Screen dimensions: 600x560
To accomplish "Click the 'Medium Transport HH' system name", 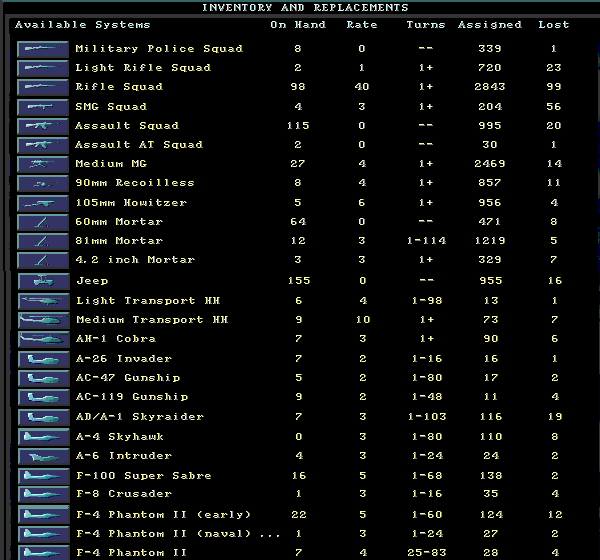I will point(152,320).
